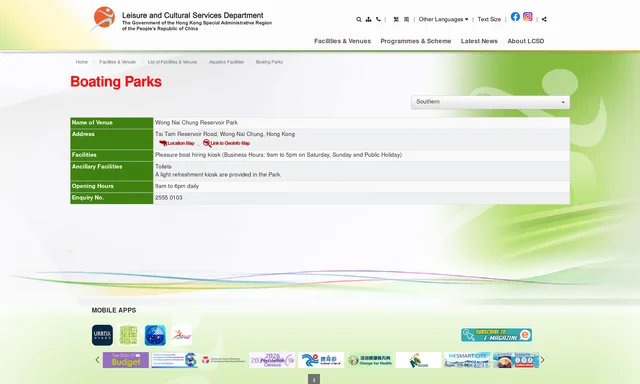Image resolution: width=640 pixels, height=384 pixels.
Task: Click the magnifier icon beside GeoInfo Map link
Action: pyautogui.click(x=207, y=143)
